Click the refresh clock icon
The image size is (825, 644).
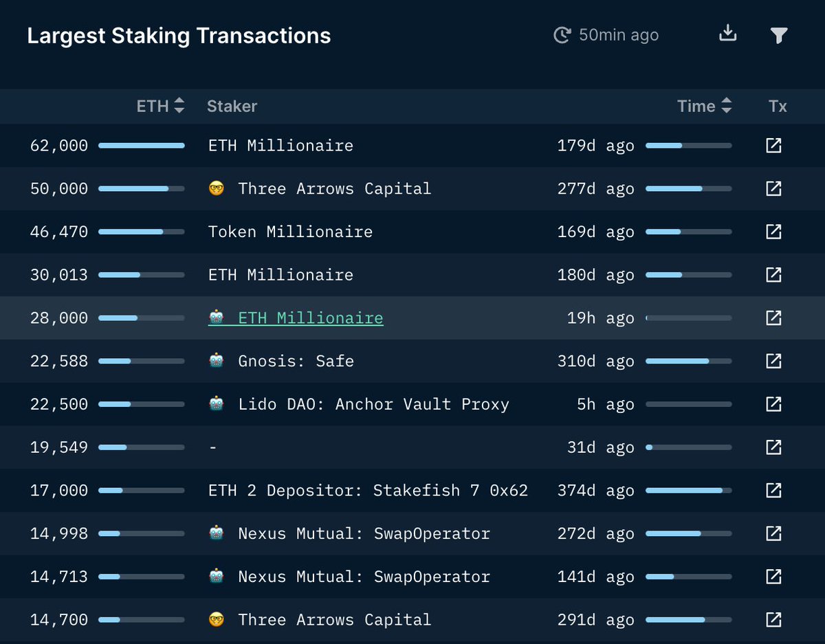point(562,35)
